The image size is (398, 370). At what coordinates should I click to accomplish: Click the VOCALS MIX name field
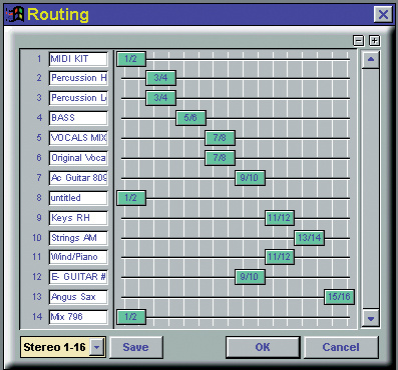tap(78, 138)
